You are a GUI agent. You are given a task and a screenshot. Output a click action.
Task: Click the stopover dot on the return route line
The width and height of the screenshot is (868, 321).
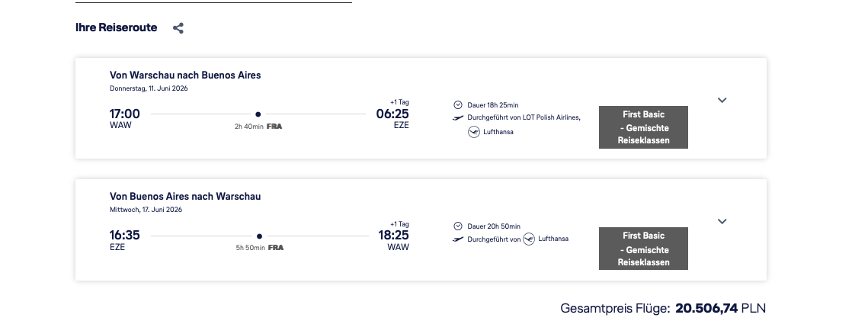pos(259,236)
